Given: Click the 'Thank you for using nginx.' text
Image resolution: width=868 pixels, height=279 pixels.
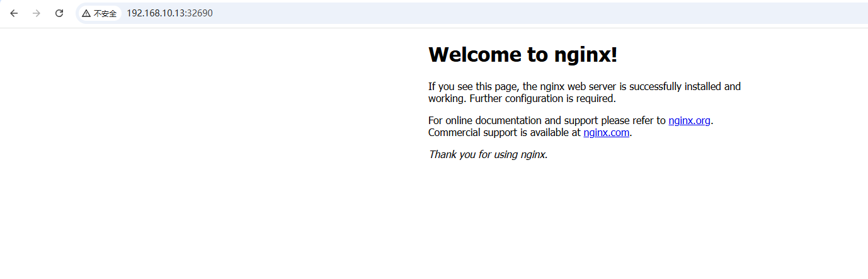Looking at the screenshot, I should point(488,154).
